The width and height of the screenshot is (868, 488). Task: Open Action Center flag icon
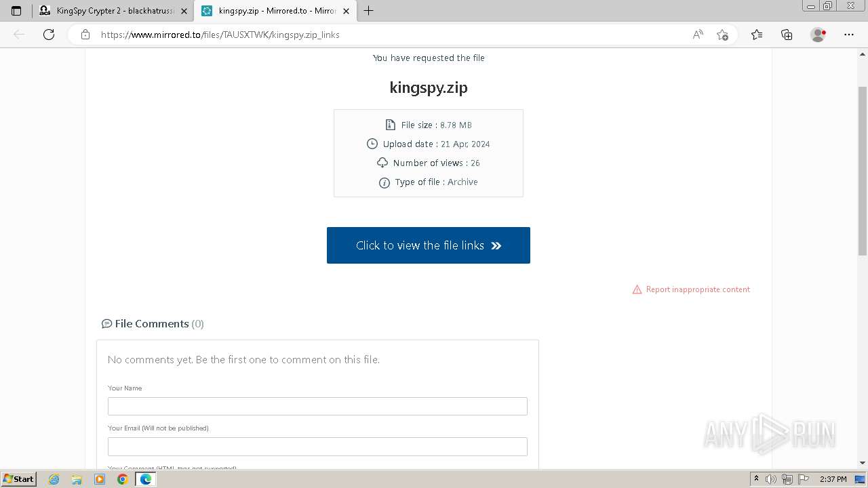pos(803,479)
